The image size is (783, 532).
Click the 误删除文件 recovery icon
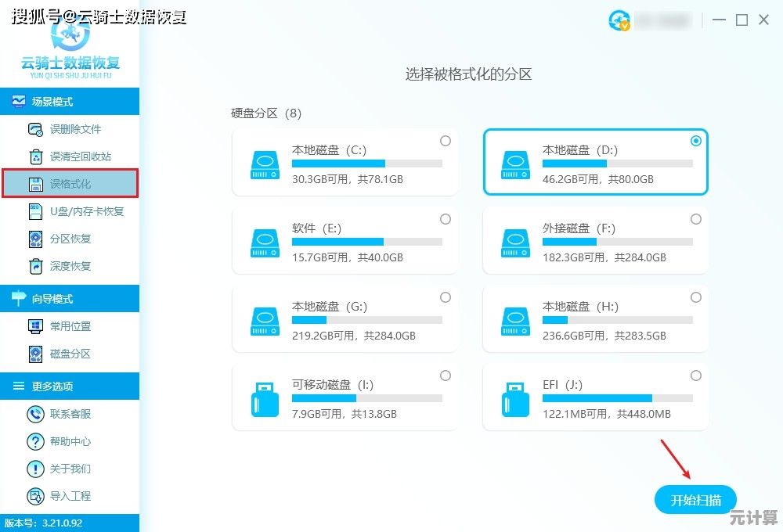point(35,129)
